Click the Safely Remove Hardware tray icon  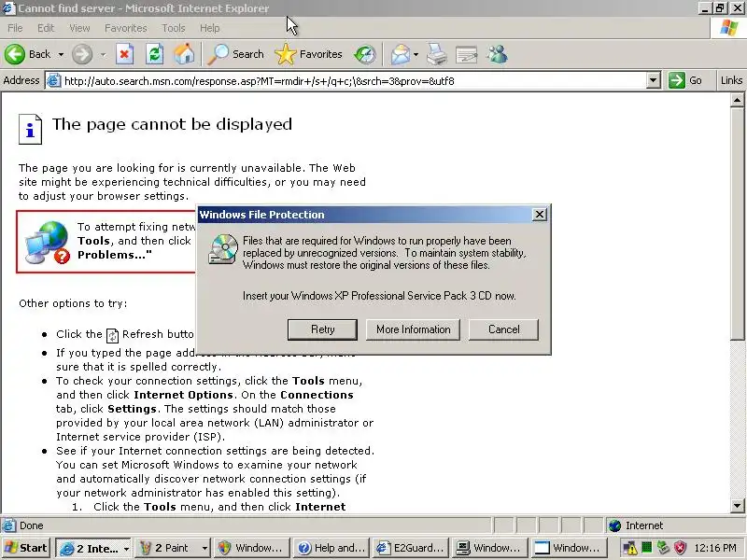[x=663, y=548]
